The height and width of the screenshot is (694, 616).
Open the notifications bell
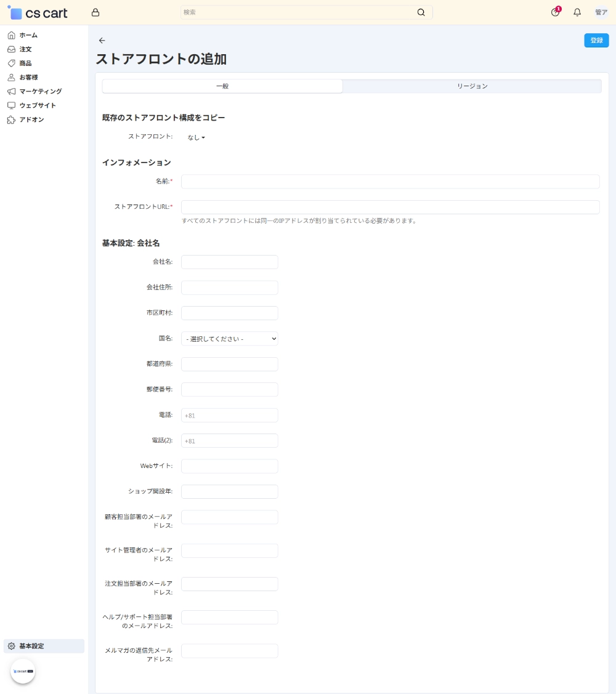(x=577, y=12)
